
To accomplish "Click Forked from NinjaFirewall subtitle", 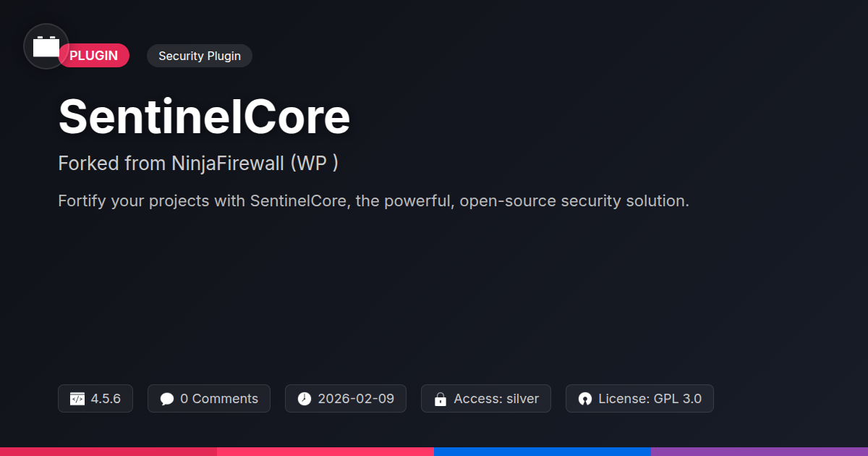I will (x=198, y=164).
